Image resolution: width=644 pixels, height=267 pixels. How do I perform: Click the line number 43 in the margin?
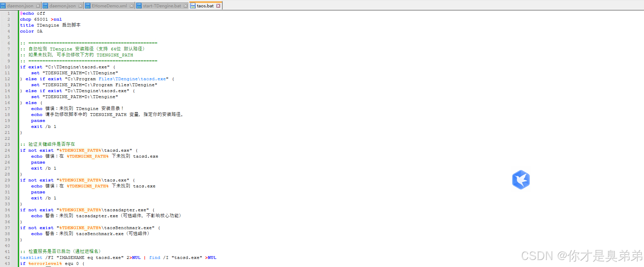[x=7, y=263]
